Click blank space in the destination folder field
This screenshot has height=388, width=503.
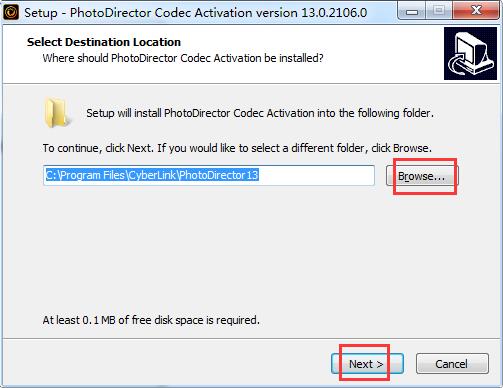(316, 175)
